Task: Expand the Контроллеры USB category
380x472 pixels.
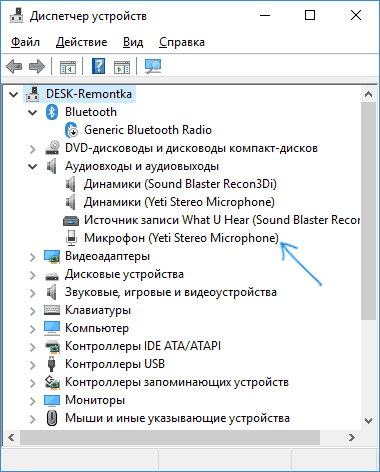Action: coord(33,365)
